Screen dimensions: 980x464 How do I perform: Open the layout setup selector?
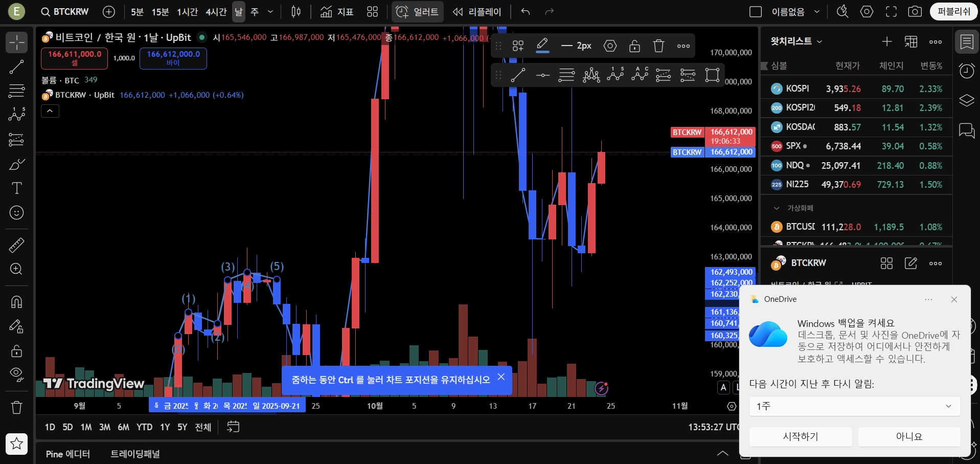[x=755, y=12]
